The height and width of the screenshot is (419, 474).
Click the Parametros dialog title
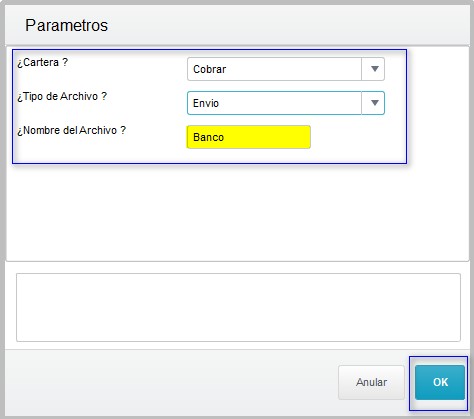click(x=67, y=25)
